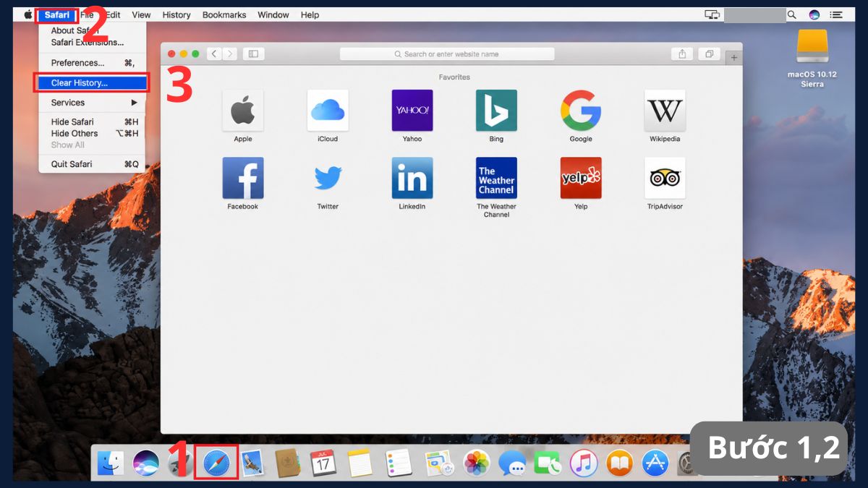Expand the Services submenu
Viewport: 868px width, 488px height.
click(93, 103)
